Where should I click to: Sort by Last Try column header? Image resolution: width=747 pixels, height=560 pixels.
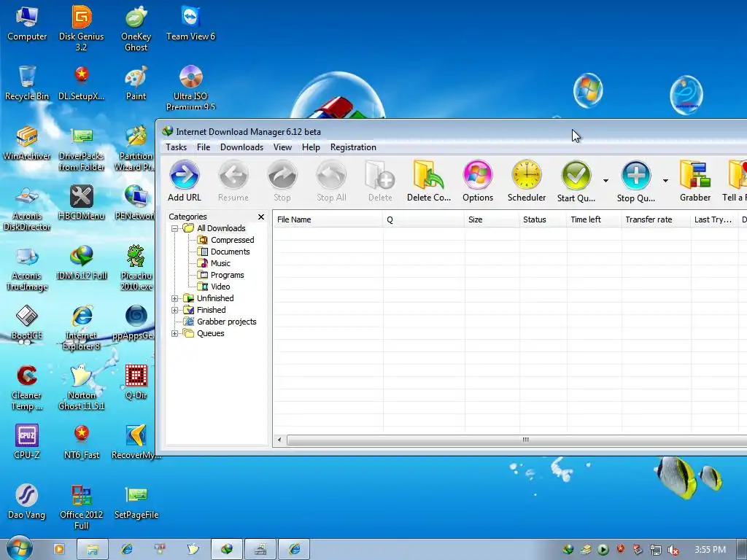click(714, 219)
